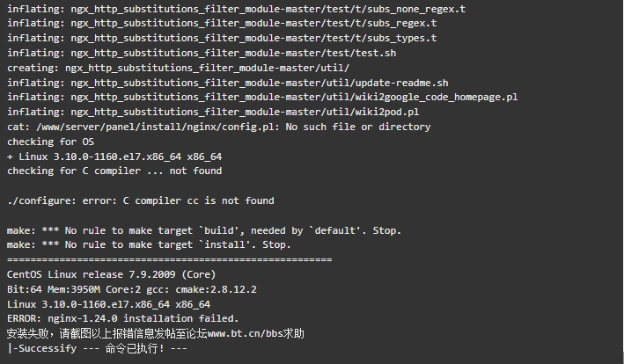This screenshot has width=624, height=364.
Task: Click the make 'install' target error line
Action: (x=150, y=244)
